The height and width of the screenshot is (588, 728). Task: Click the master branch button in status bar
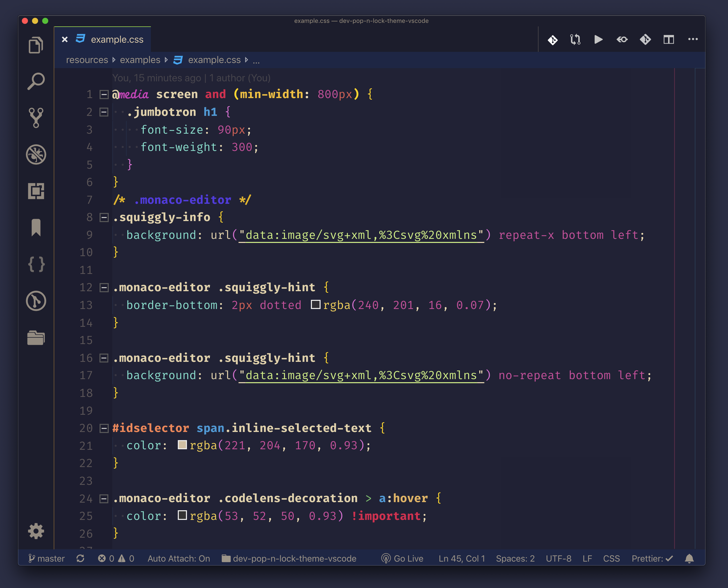(47, 559)
